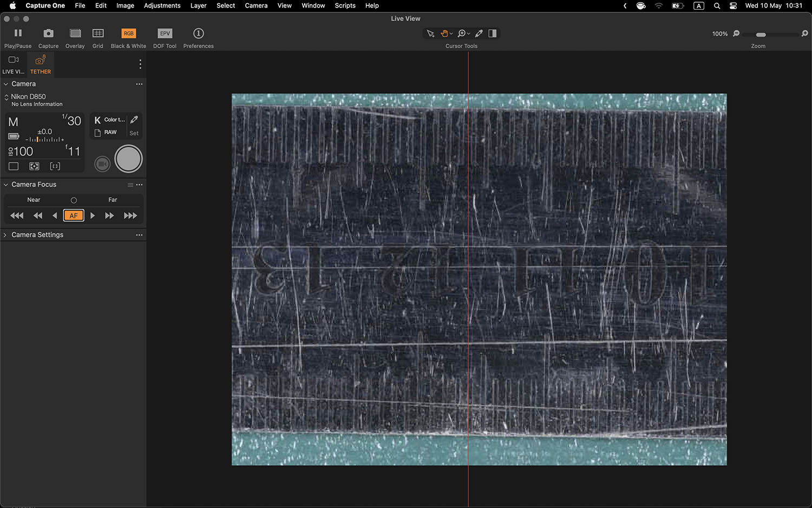The image size is (812, 508).
Task: Collapse the Camera Focus panel
Action: tap(6, 185)
